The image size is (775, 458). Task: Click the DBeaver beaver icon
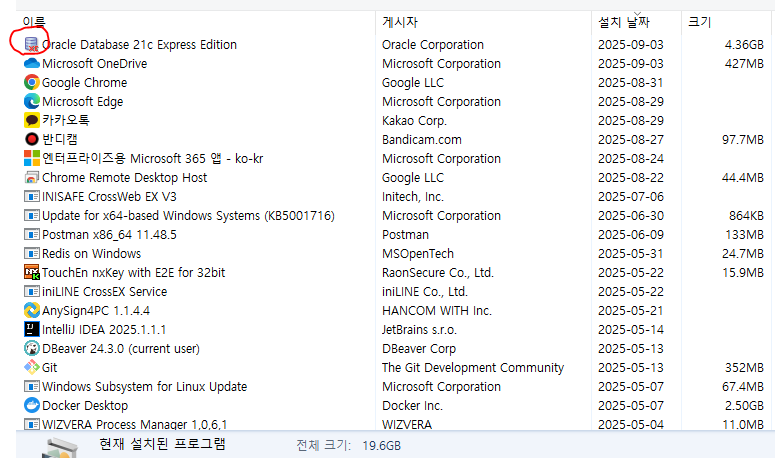[32, 348]
